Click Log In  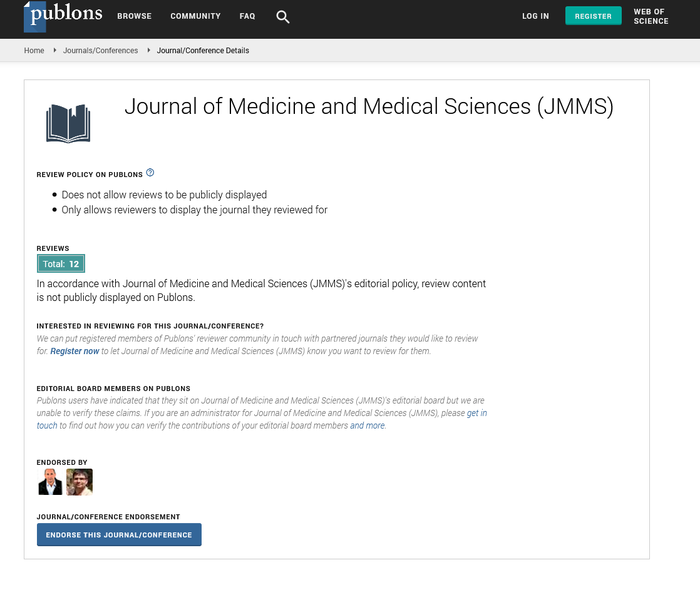pos(536,16)
